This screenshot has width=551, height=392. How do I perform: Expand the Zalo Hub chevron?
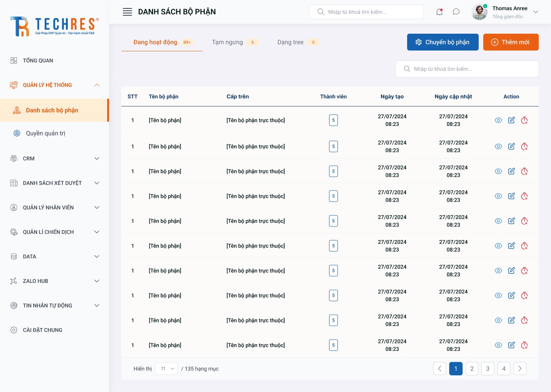tap(97, 281)
